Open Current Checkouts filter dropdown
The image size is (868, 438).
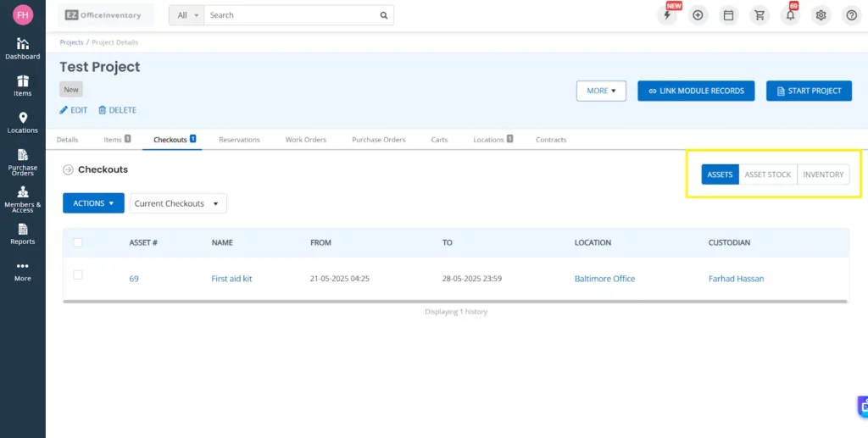tap(177, 203)
